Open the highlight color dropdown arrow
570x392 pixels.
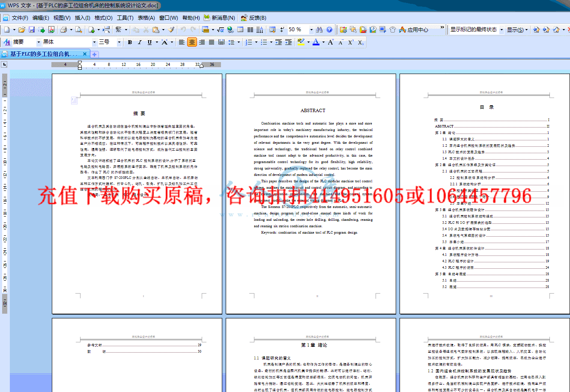pos(308,42)
